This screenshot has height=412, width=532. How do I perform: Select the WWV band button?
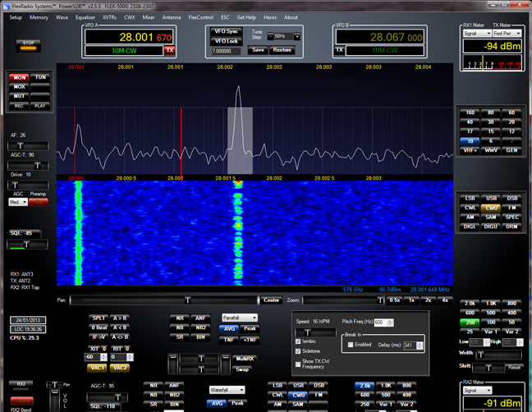491,150
